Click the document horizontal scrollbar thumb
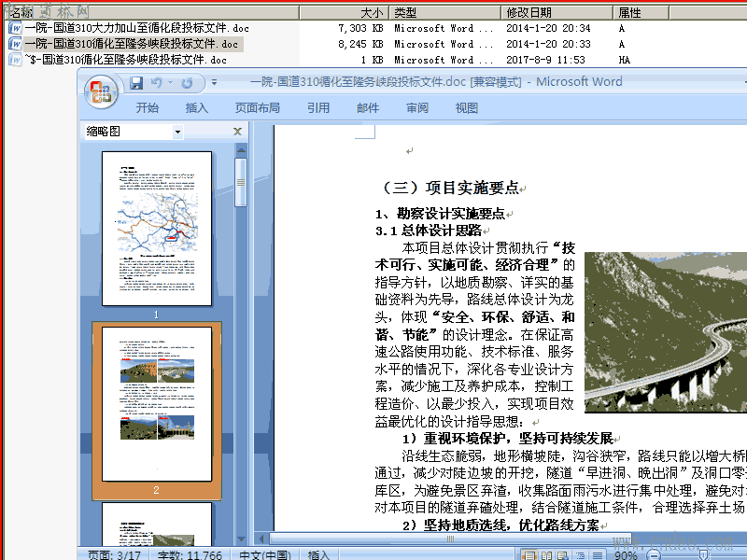This screenshot has width=747, height=560. click(450, 539)
